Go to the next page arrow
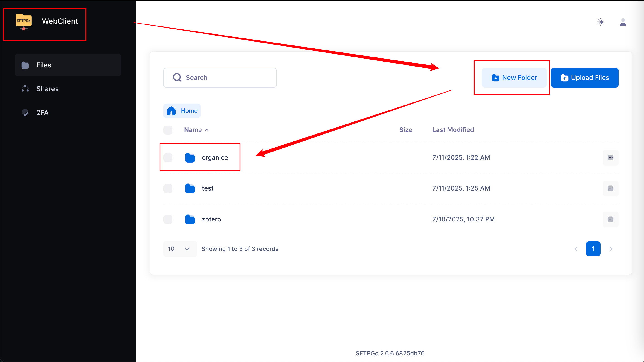The image size is (644, 362). click(x=611, y=249)
